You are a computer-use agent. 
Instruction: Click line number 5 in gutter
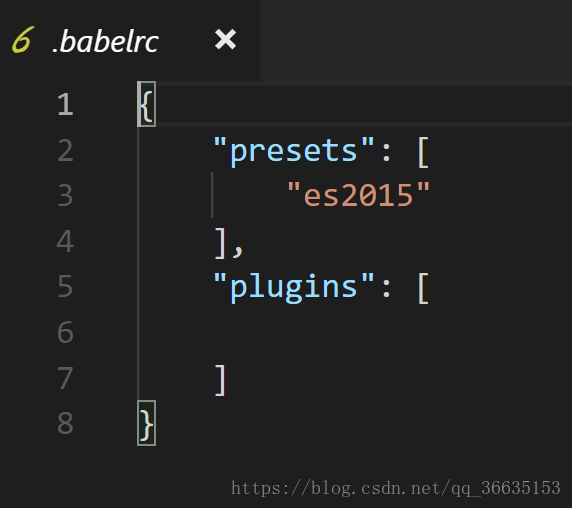tap(65, 287)
